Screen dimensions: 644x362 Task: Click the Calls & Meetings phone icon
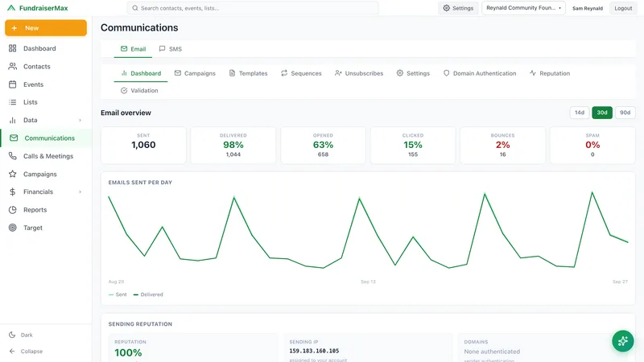13,156
